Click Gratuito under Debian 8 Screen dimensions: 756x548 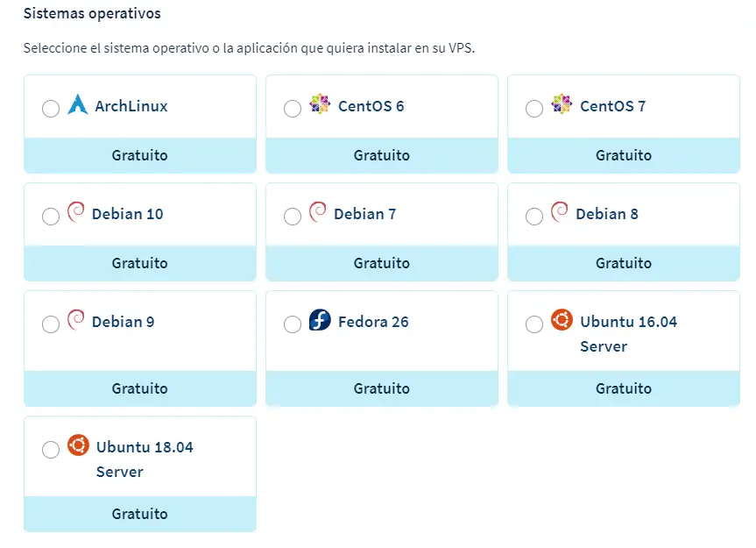(x=624, y=263)
